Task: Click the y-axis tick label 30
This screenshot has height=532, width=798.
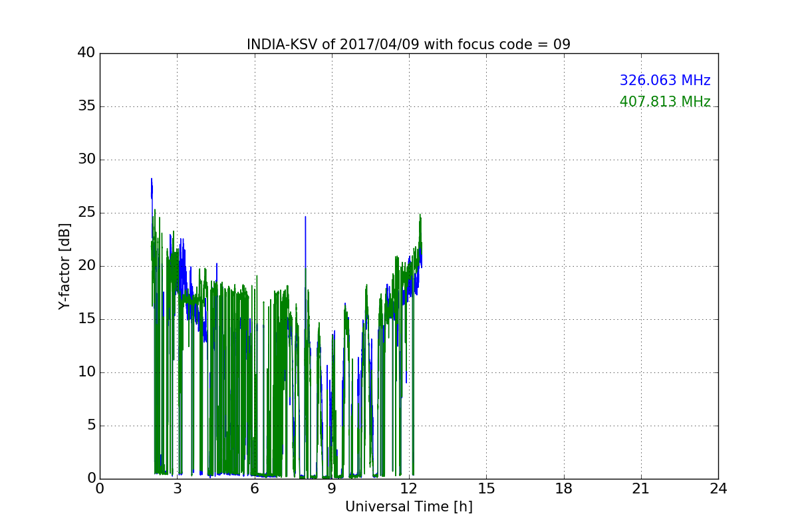Action: pyautogui.click(x=86, y=160)
